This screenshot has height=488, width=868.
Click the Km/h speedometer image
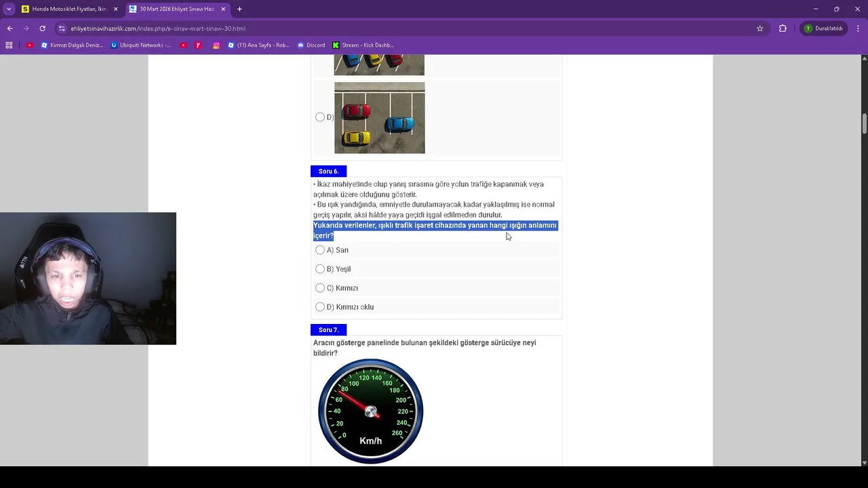(371, 411)
